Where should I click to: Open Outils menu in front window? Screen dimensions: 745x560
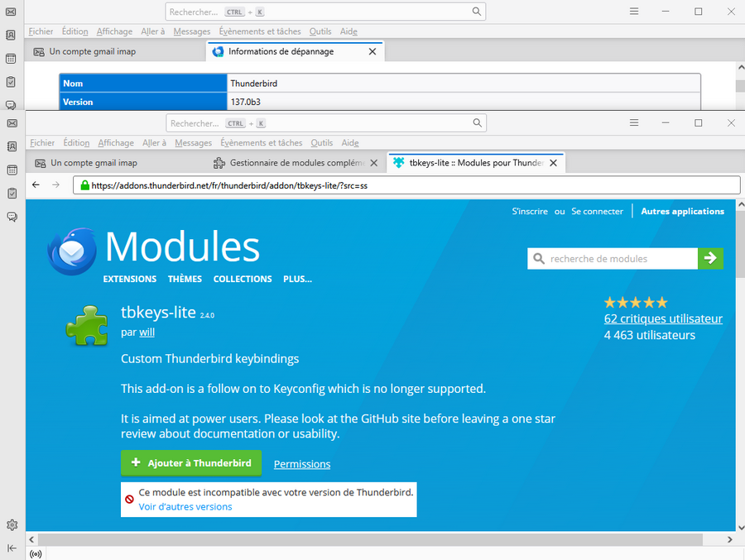tap(322, 143)
